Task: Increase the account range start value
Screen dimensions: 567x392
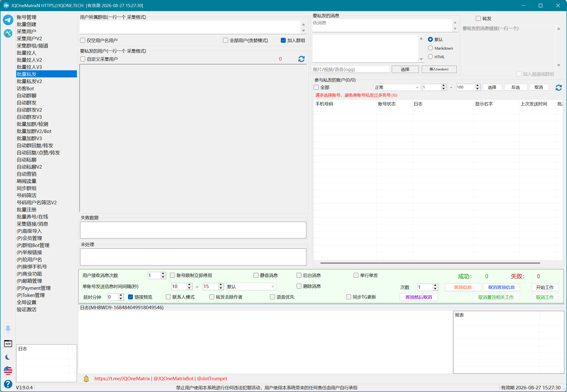Action: coord(444,86)
